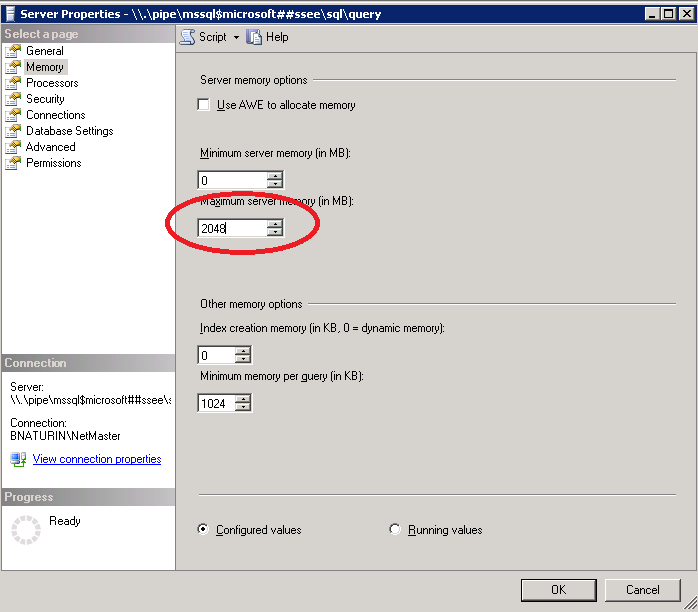Go to the Processors page
The width and height of the screenshot is (698, 612).
(52, 83)
